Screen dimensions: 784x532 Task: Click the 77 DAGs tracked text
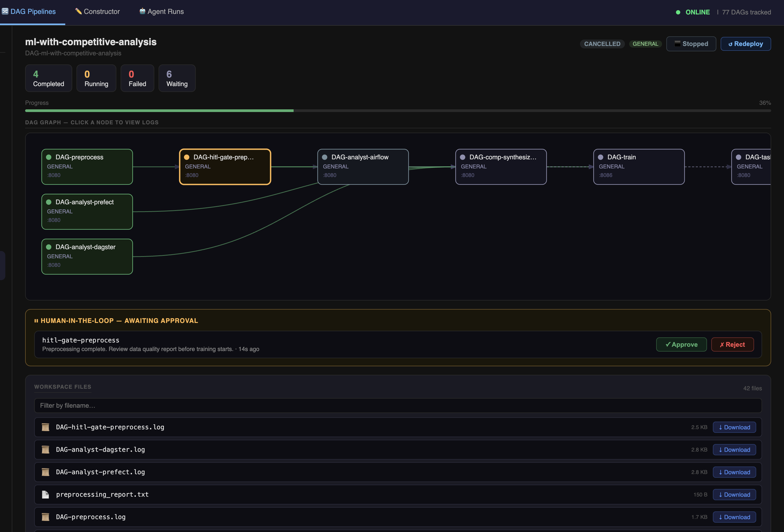click(x=746, y=12)
